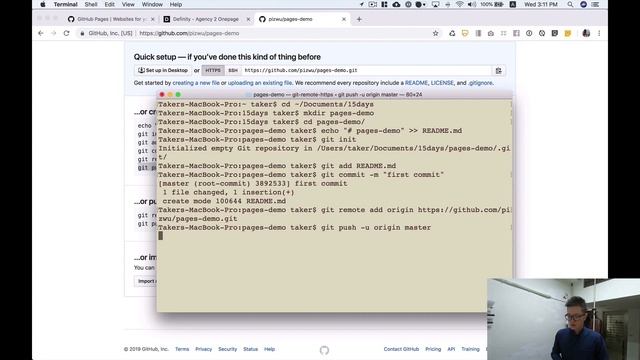The height and width of the screenshot is (360, 640).
Task: Click the cloud upload menu bar icon
Action: pos(396,4)
